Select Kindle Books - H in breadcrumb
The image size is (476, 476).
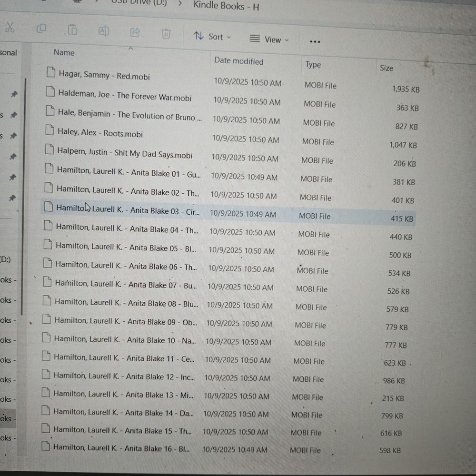(x=226, y=6)
